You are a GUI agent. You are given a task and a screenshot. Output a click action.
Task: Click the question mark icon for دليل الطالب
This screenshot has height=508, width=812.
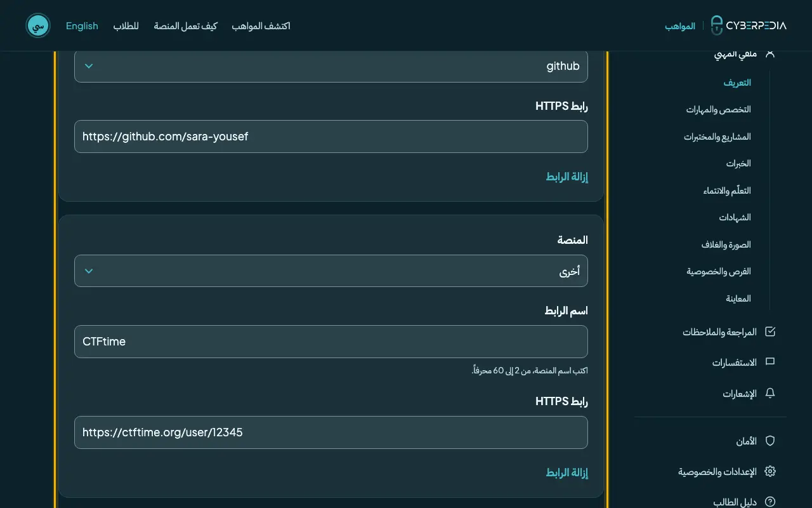770,502
